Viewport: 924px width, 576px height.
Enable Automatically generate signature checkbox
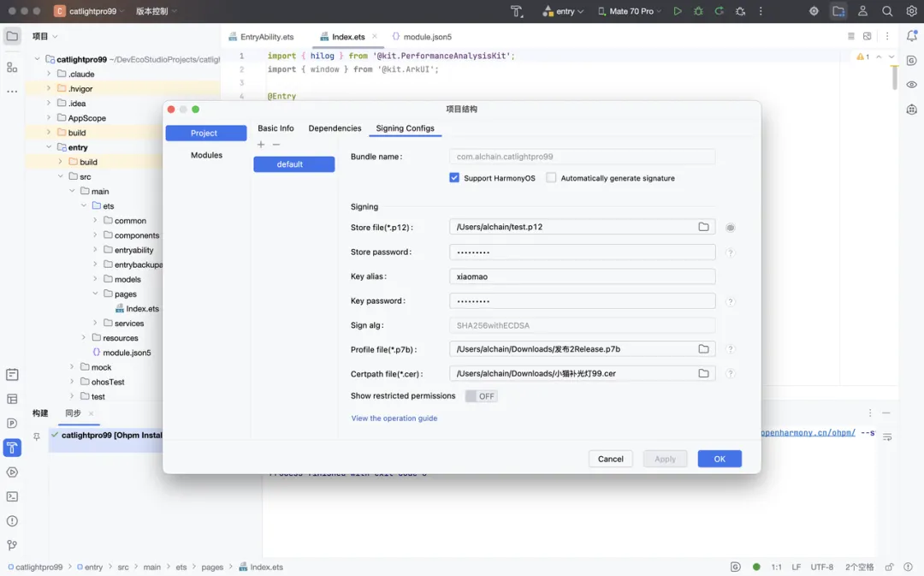point(551,177)
